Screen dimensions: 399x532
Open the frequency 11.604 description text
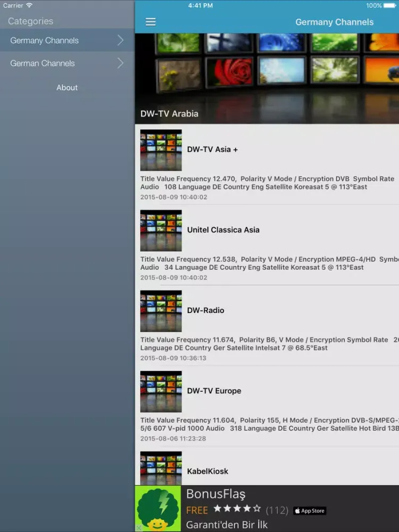[x=270, y=424]
